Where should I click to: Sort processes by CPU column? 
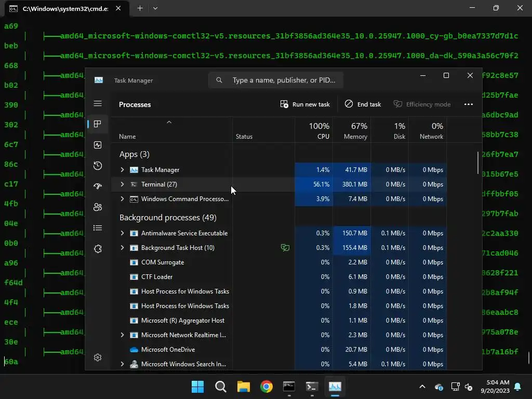[314, 130]
